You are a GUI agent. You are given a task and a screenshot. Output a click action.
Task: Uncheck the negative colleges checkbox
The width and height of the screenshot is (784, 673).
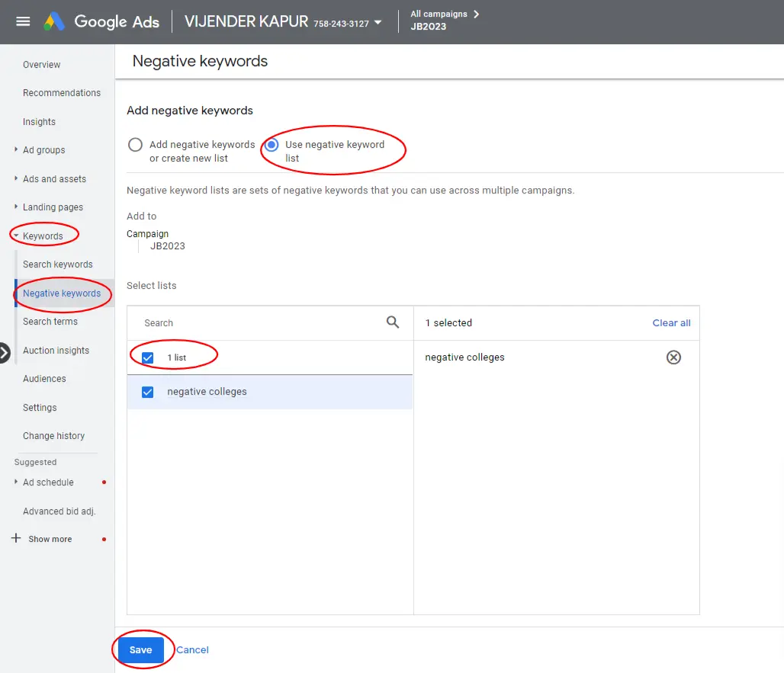tap(147, 393)
